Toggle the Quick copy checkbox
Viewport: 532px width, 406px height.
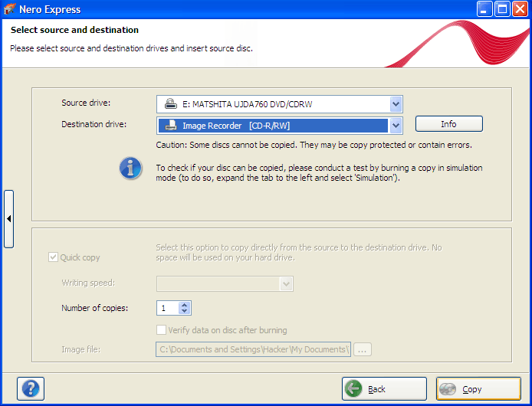click(x=53, y=257)
